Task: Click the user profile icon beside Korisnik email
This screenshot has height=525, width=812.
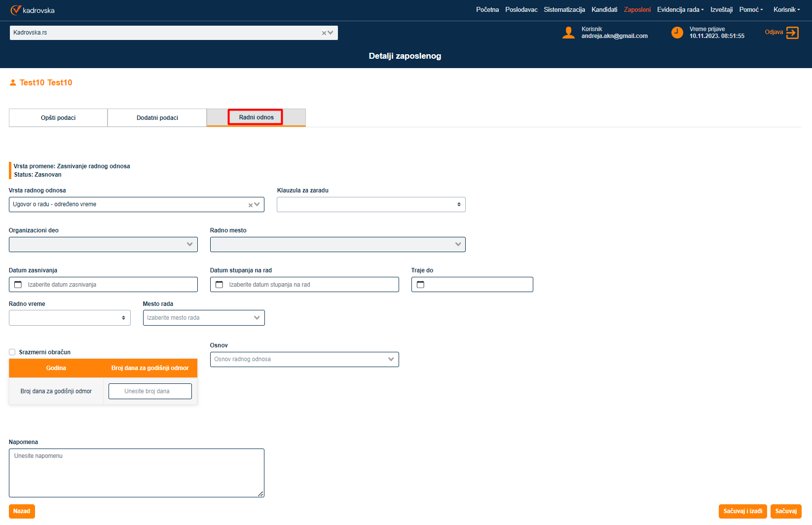Action: [x=568, y=33]
